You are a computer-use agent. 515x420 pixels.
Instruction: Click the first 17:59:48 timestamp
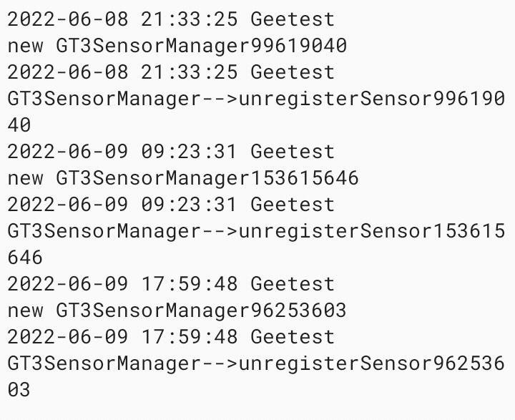point(187,284)
